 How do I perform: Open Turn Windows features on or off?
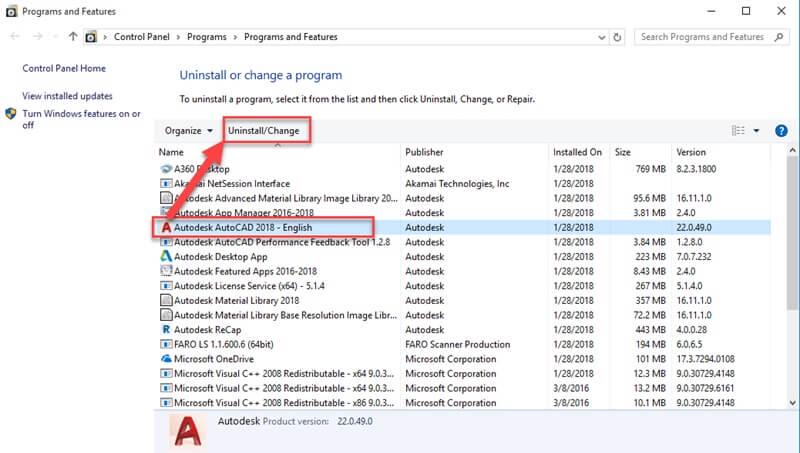pyautogui.click(x=80, y=119)
